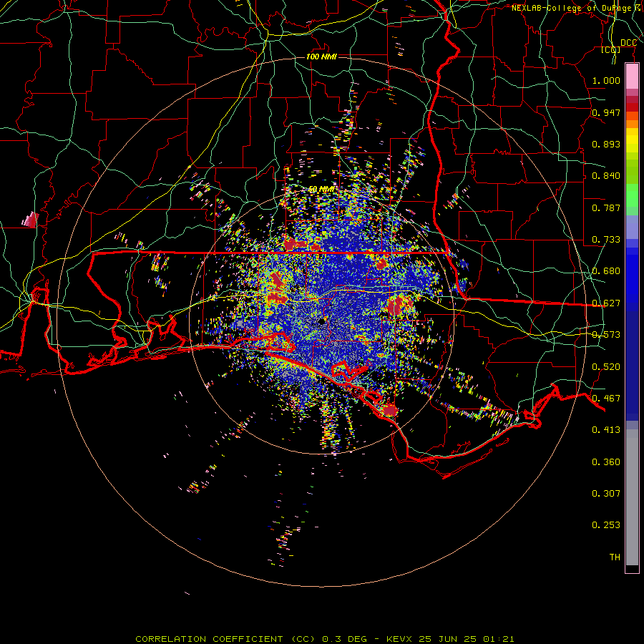
Task: Click the 1.000 legend value
Action: (606, 80)
